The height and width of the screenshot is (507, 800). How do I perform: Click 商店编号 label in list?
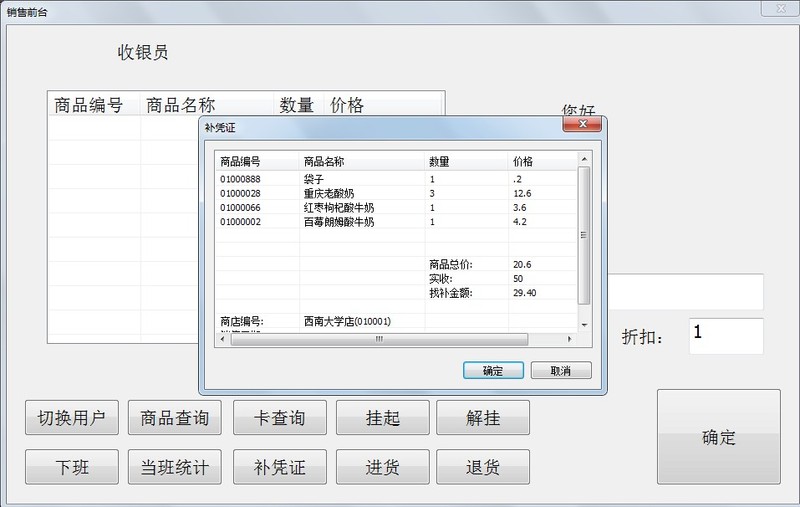(x=242, y=321)
